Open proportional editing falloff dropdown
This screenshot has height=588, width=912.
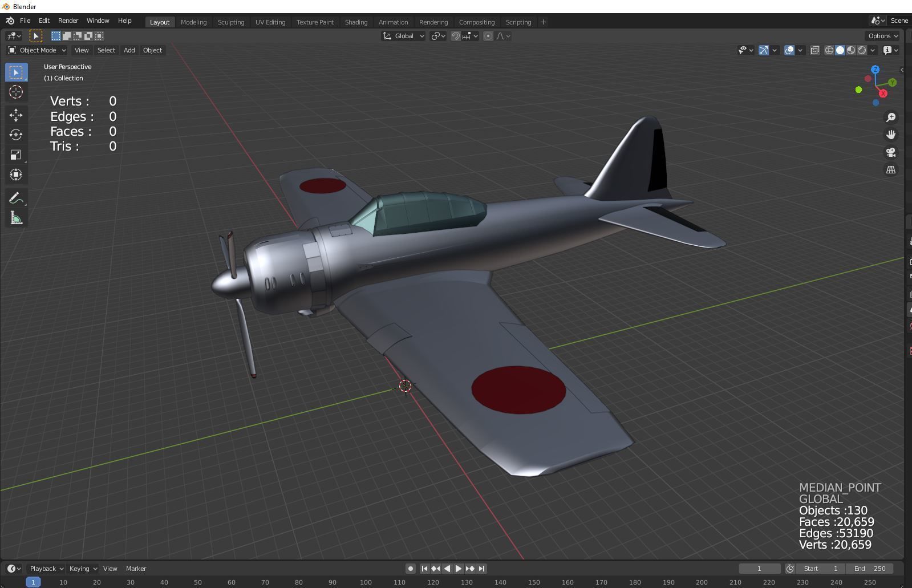[503, 36]
